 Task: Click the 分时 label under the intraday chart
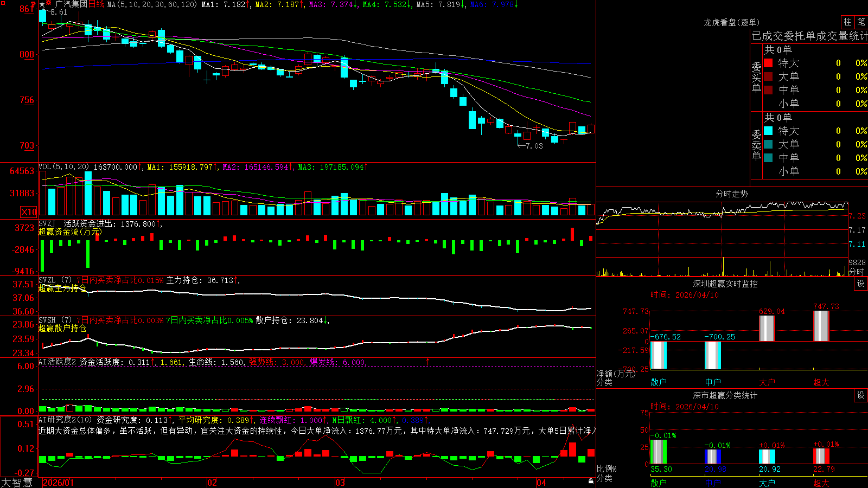click(x=857, y=272)
